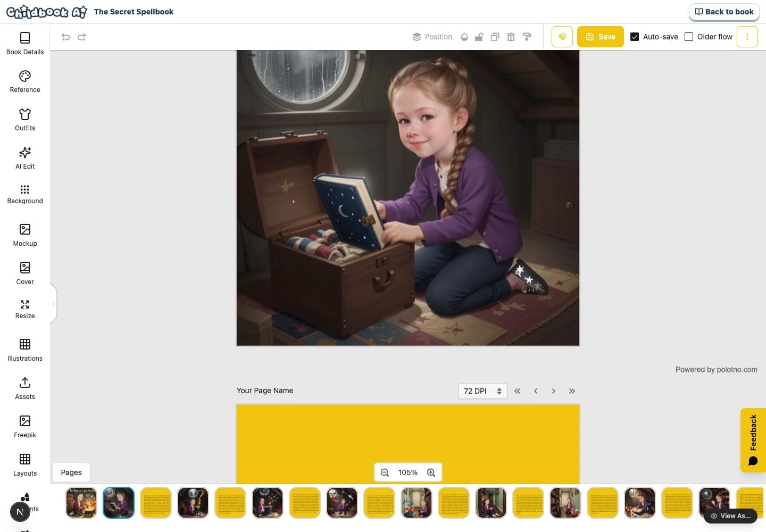Jump to first page double-left chevron
766x532 pixels.
[518, 391]
